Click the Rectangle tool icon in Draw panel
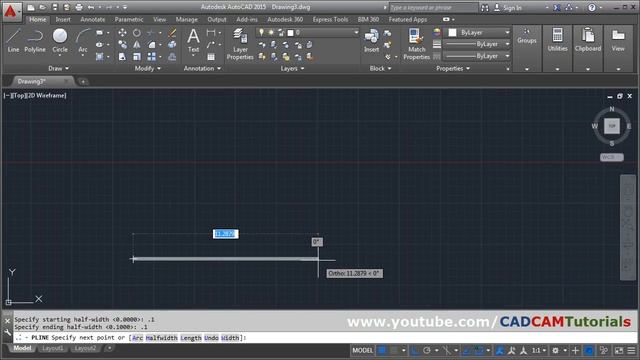Image resolution: width=640 pixels, height=360 pixels. (100, 33)
